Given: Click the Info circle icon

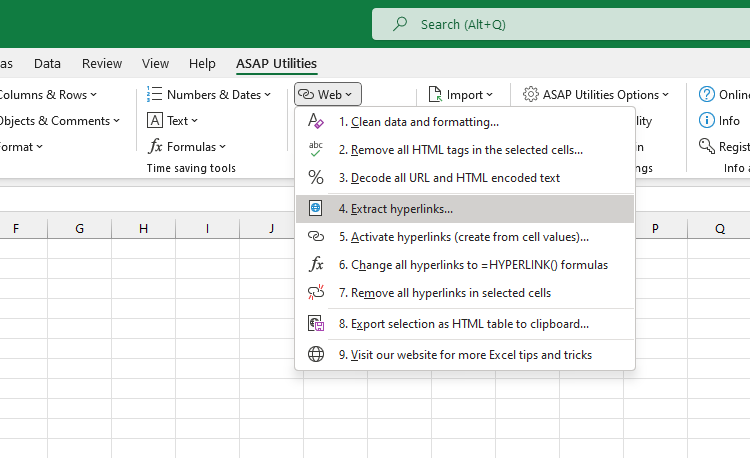Looking at the screenshot, I should click(x=706, y=120).
